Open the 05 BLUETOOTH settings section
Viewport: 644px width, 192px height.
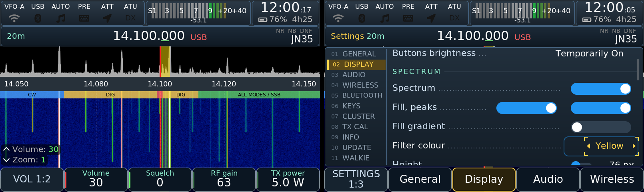tap(356, 96)
